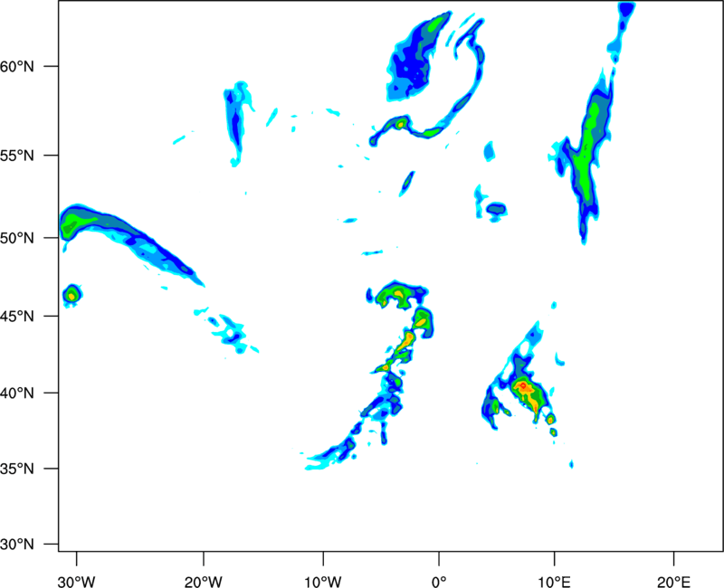Click the 30°W longitude axis label

coord(77,582)
